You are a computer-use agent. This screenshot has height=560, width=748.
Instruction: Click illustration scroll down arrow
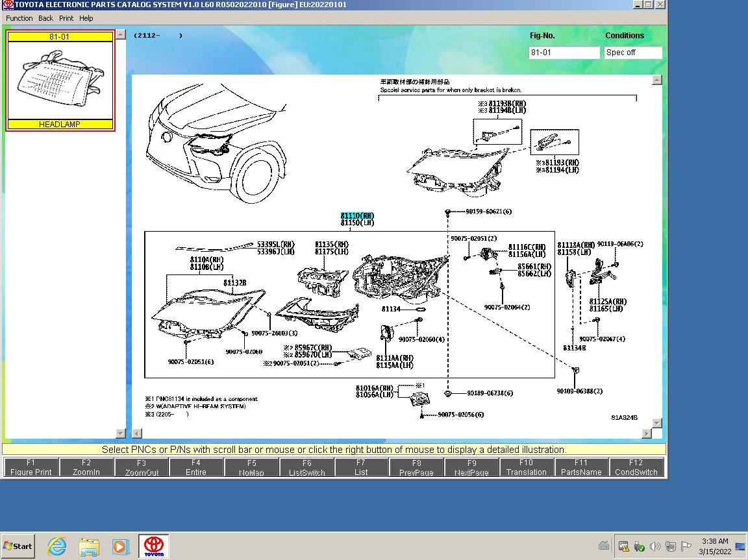click(x=657, y=422)
